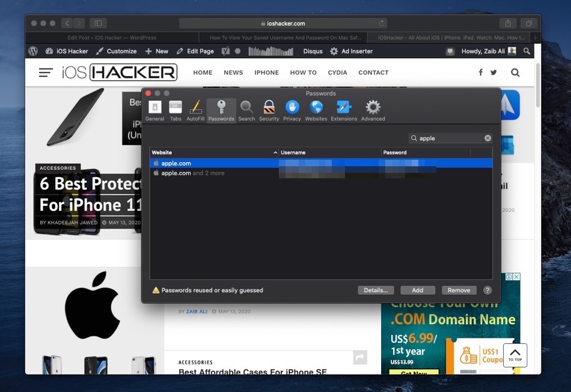Switch to Edit Post WordPress tab
This screenshot has width=571, height=392.
pyautogui.click(x=112, y=37)
